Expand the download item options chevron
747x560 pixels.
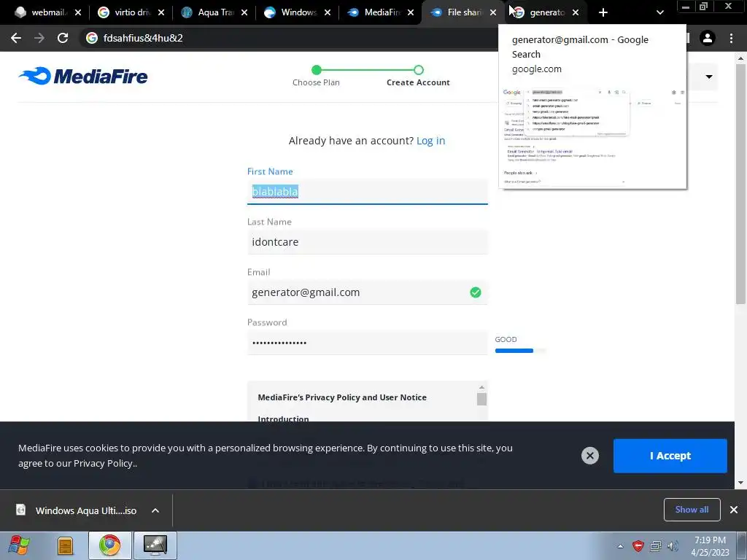[x=155, y=510]
